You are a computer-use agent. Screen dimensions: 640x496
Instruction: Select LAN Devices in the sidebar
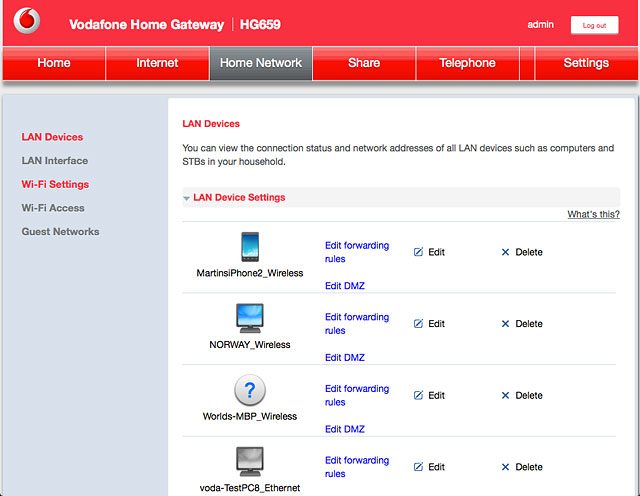pos(52,137)
